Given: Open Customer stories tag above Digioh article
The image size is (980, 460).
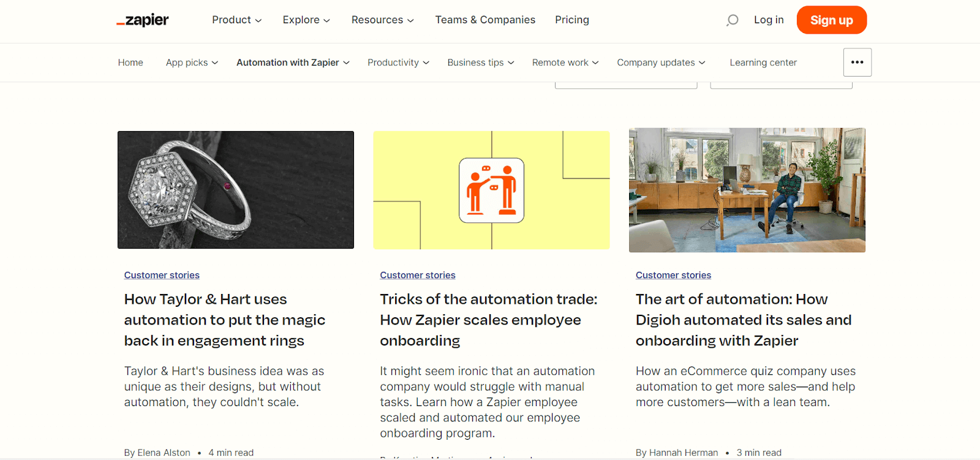Looking at the screenshot, I should pyautogui.click(x=673, y=276).
